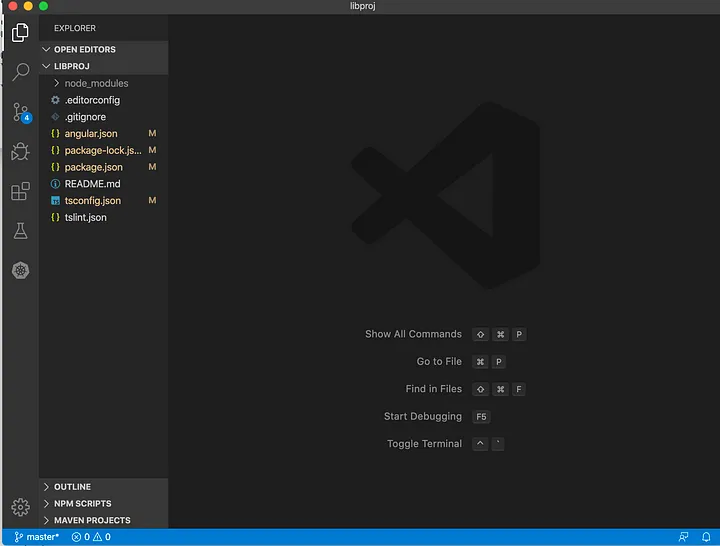Viewport: 720px width, 546px height.
Task: Open Source Control view with badge
Action: coord(20,112)
